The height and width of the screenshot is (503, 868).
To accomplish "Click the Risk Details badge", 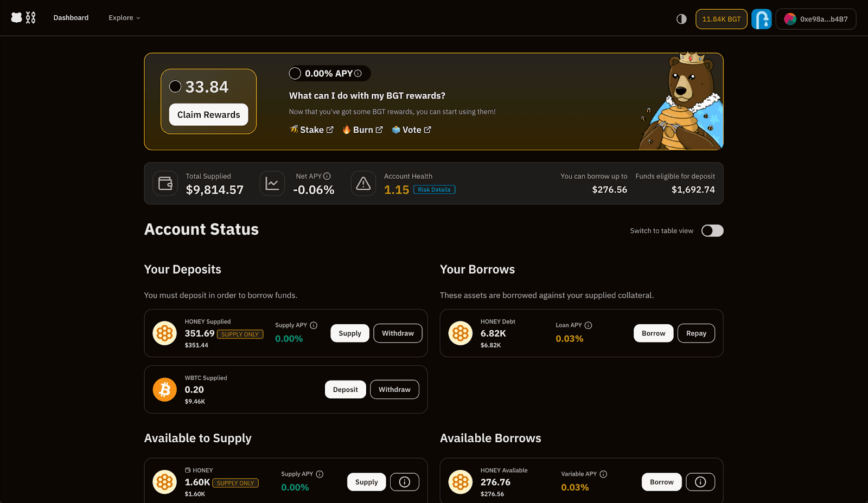I will pos(434,190).
